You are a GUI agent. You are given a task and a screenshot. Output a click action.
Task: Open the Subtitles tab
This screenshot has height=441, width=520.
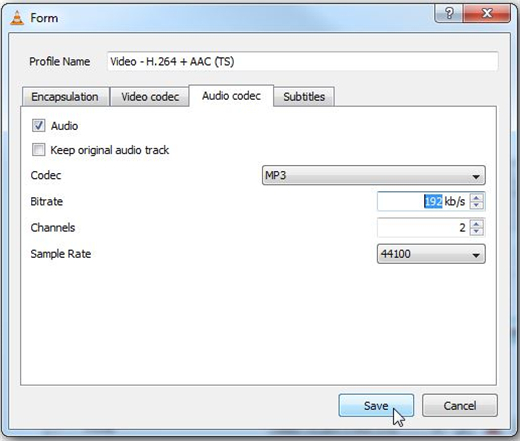coord(304,97)
